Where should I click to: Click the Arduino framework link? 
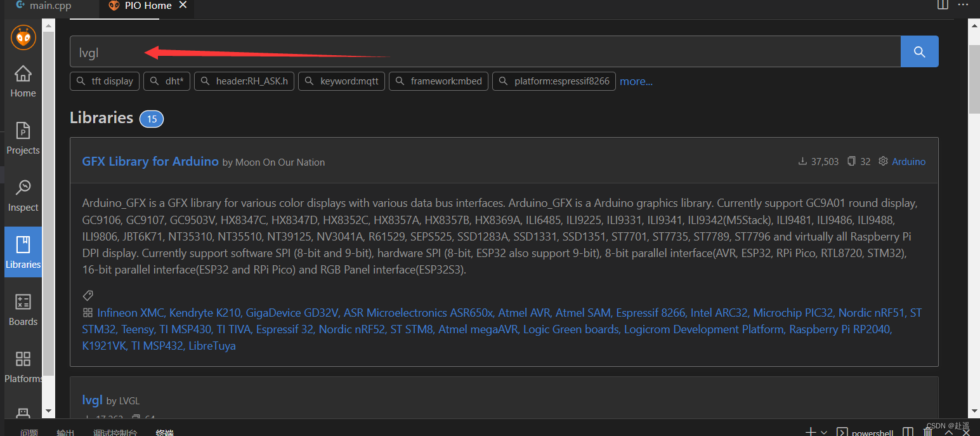coord(908,162)
